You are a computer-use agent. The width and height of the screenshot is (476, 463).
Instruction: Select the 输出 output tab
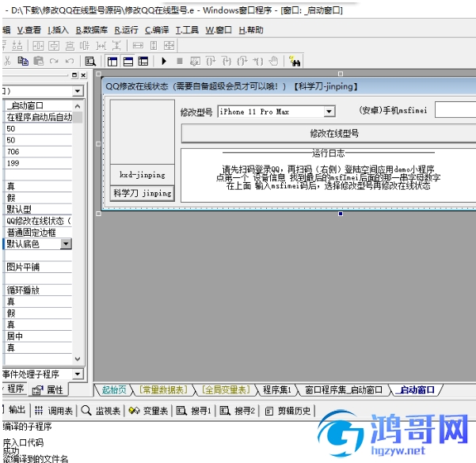point(14,410)
